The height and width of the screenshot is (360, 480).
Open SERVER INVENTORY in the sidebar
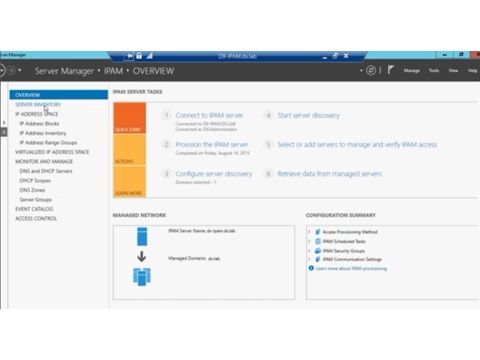[x=38, y=104]
